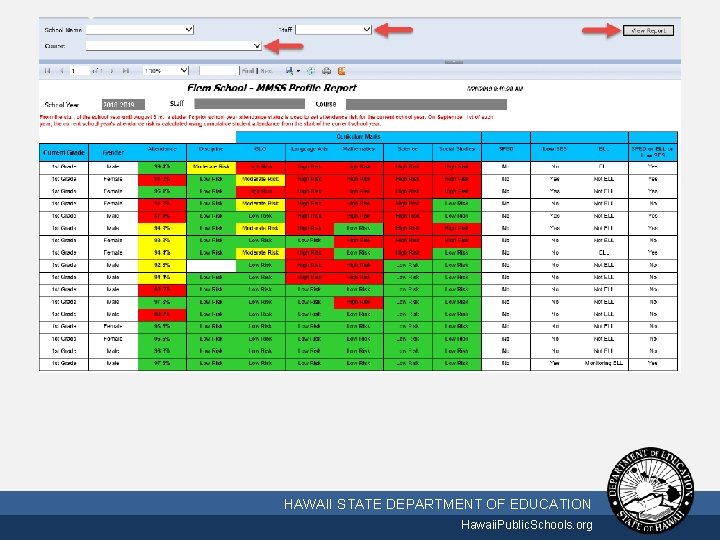Click the View Report button
The height and width of the screenshot is (540, 720).
click(x=648, y=31)
